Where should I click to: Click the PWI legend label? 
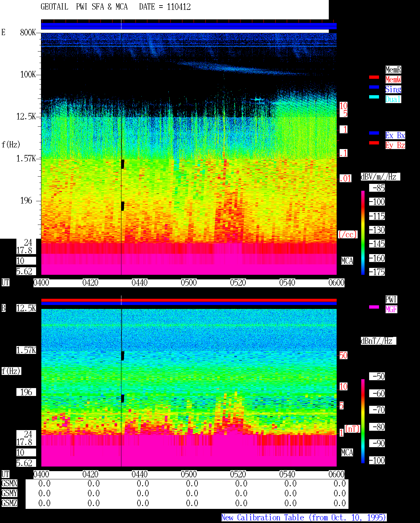[x=391, y=299]
